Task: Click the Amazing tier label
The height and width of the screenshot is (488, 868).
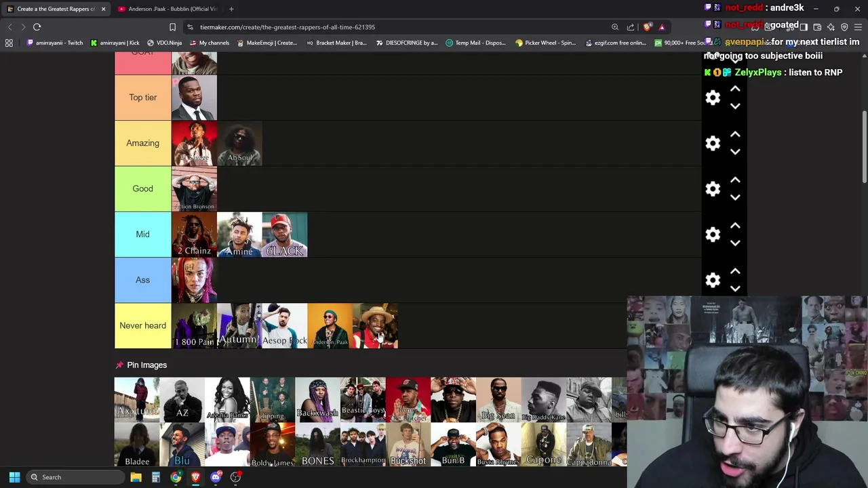Action: [142, 143]
